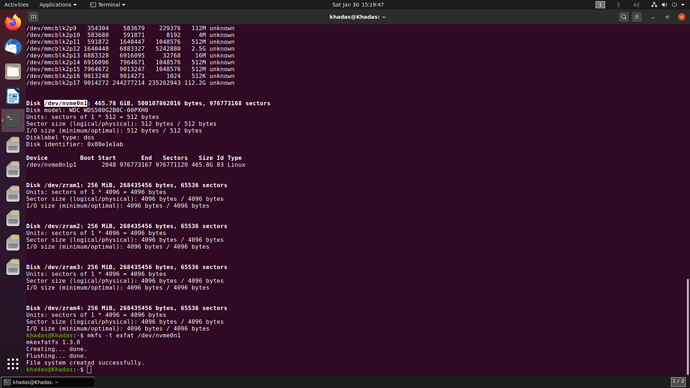The height and width of the screenshot is (388, 690).
Task: Click the terminal vertical scrollbar handle
Action: pos(687,326)
